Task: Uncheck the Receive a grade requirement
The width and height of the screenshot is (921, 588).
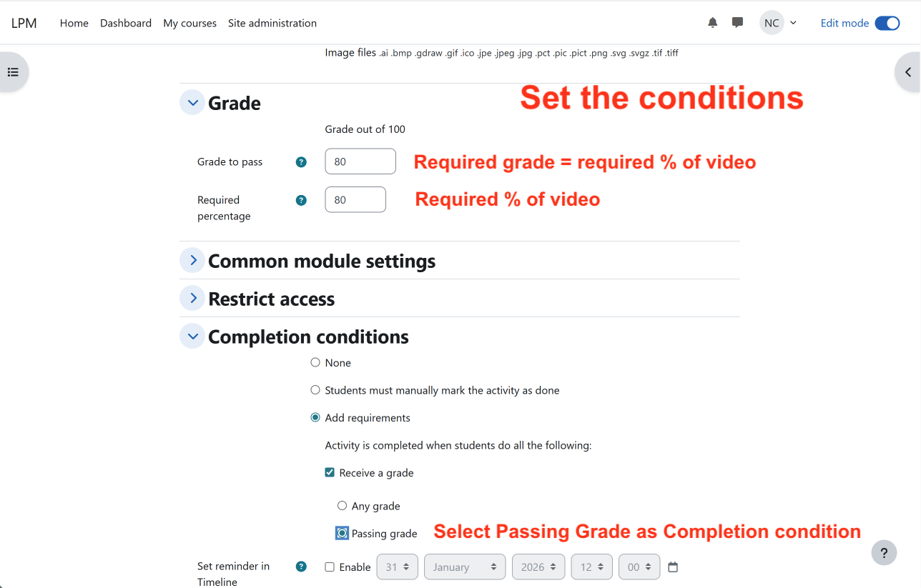Action: click(330, 472)
